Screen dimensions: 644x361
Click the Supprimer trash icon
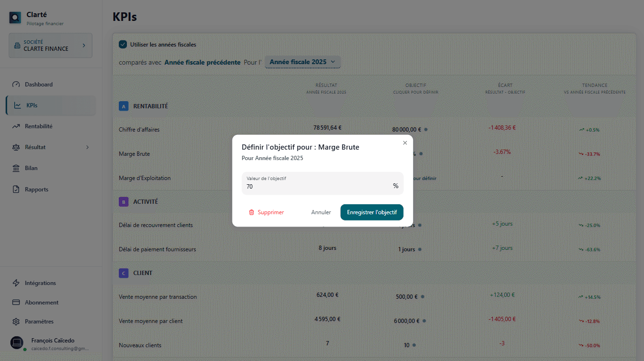click(x=252, y=212)
